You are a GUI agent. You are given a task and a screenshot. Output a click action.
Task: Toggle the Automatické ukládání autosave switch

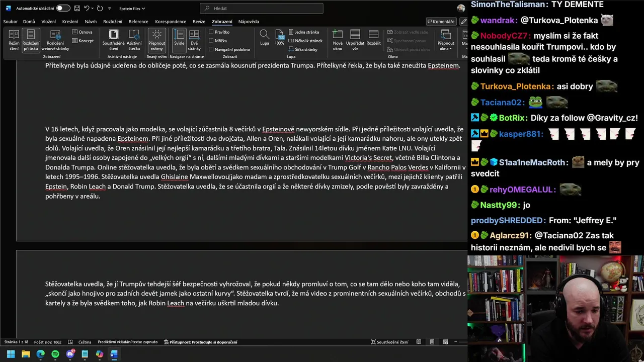63,9
